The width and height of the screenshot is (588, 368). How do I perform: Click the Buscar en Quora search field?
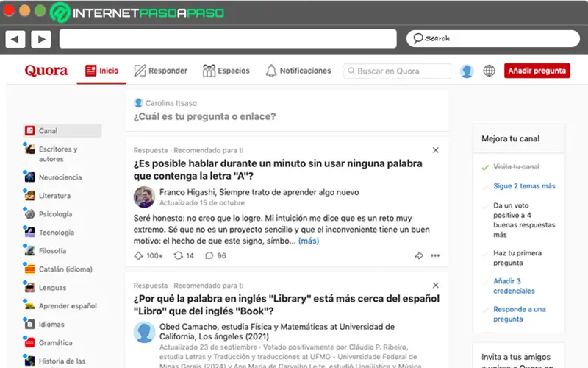[397, 71]
